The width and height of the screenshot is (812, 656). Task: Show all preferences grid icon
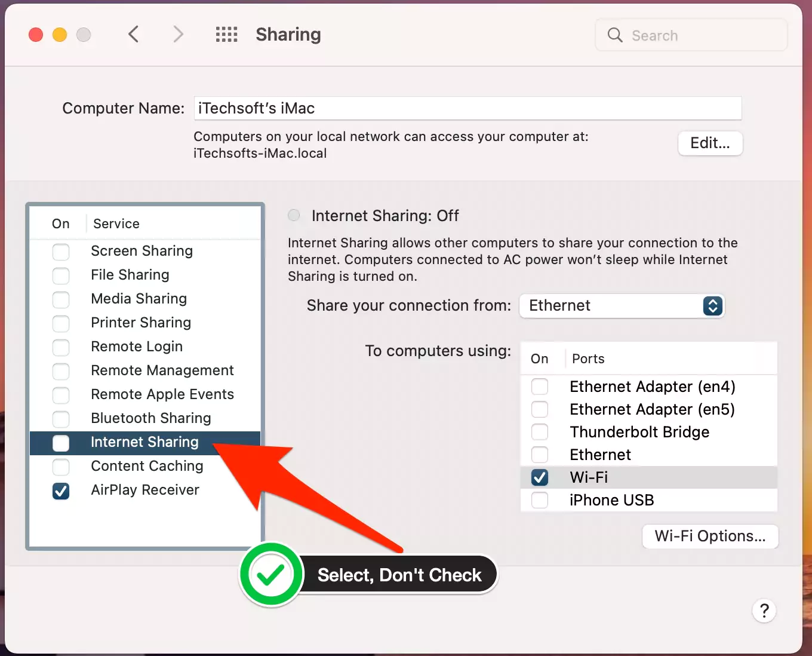(227, 35)
